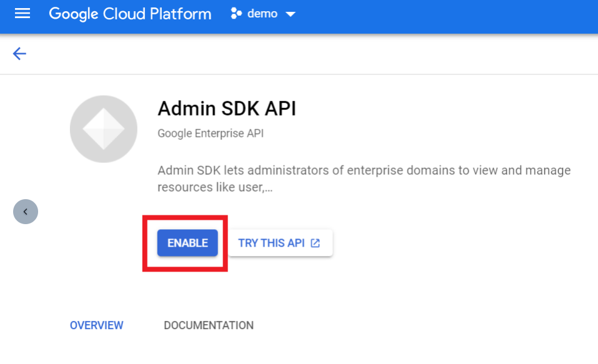Click the Admin SDK API heading
Screen dimensions: 598x364
coord(226,109)
